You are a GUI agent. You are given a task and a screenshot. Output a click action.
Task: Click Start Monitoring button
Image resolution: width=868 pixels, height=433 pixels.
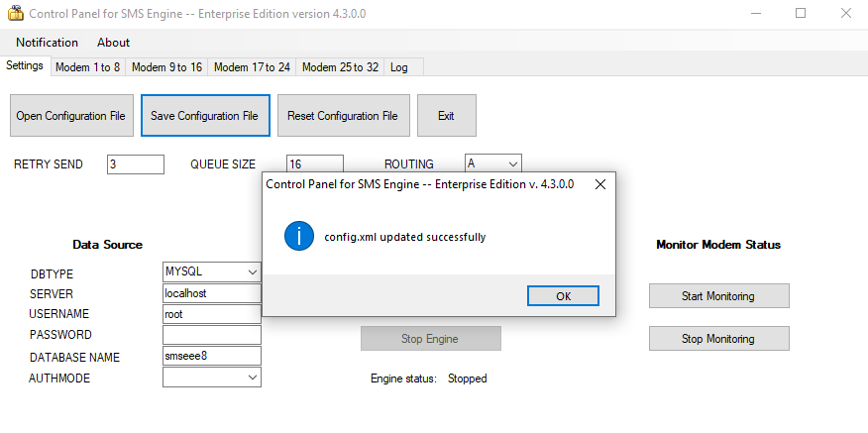pos(718,296)
